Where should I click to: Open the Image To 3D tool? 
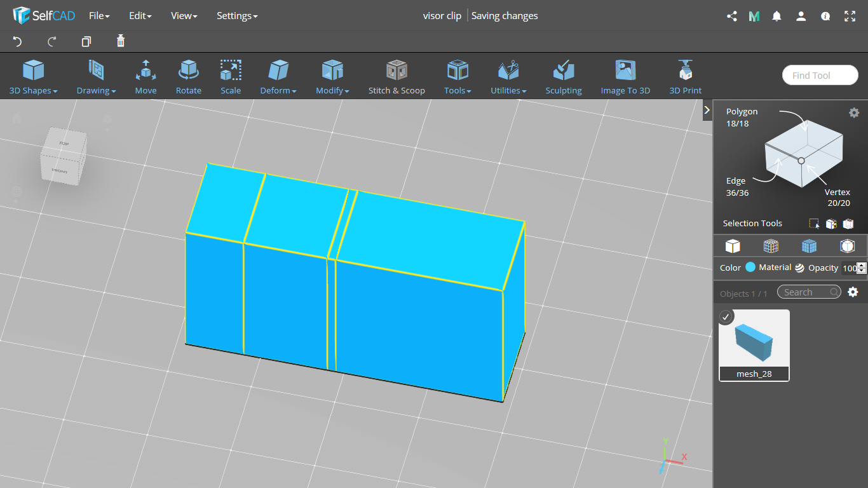tap(625, 77)
